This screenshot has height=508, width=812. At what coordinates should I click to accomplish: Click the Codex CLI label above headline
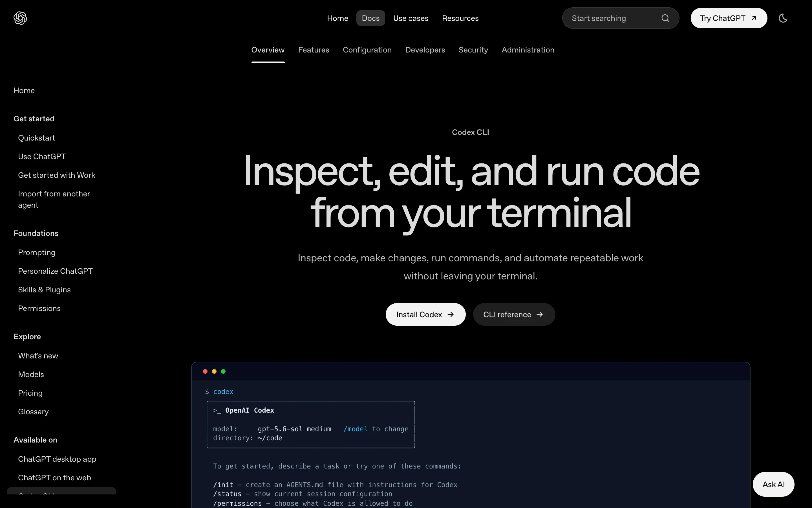coord(470,132)
